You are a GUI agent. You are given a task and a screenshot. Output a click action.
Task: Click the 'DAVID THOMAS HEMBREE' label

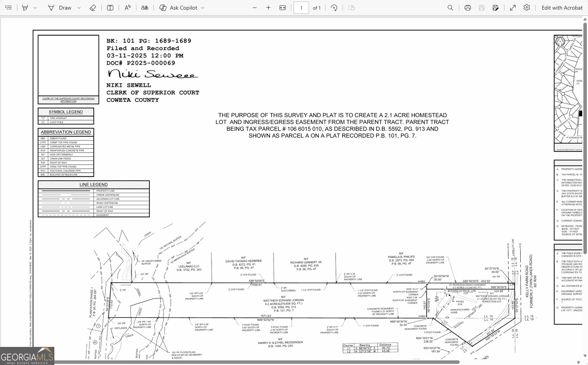coord(244,261)
